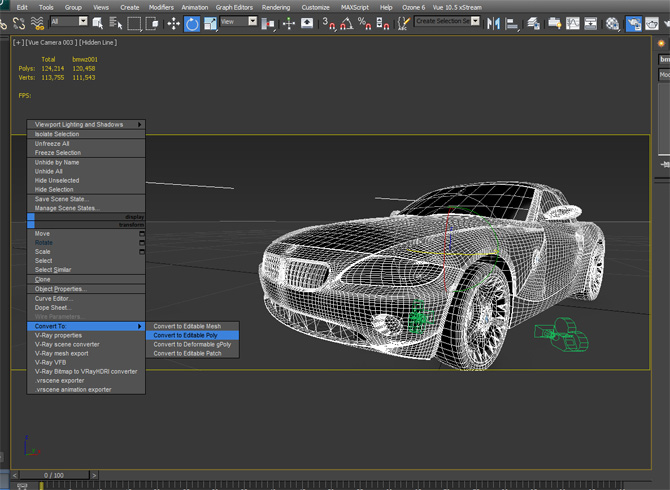Open the reference coordinate 'View' dropdown
Viewport: 670px width, 490px height.
click(x=239, y=22)
